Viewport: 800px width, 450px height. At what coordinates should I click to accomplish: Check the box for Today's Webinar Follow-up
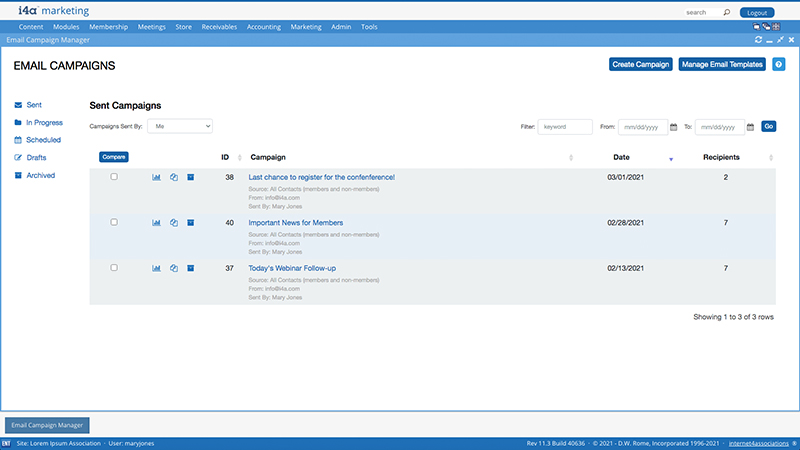[x=114, y=267]
